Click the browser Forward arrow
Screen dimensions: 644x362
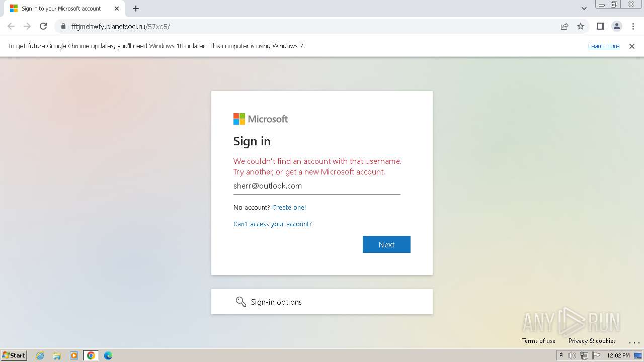(x=27, y=26)
